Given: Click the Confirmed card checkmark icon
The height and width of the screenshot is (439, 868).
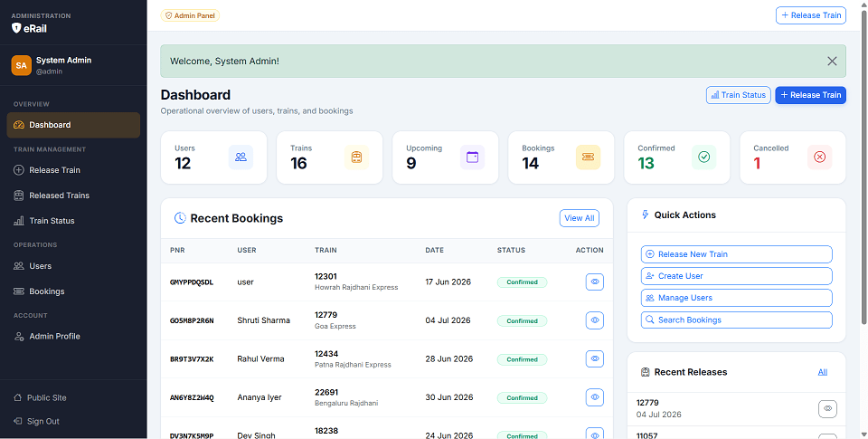Looking at the screenshot, I should 704,157.
